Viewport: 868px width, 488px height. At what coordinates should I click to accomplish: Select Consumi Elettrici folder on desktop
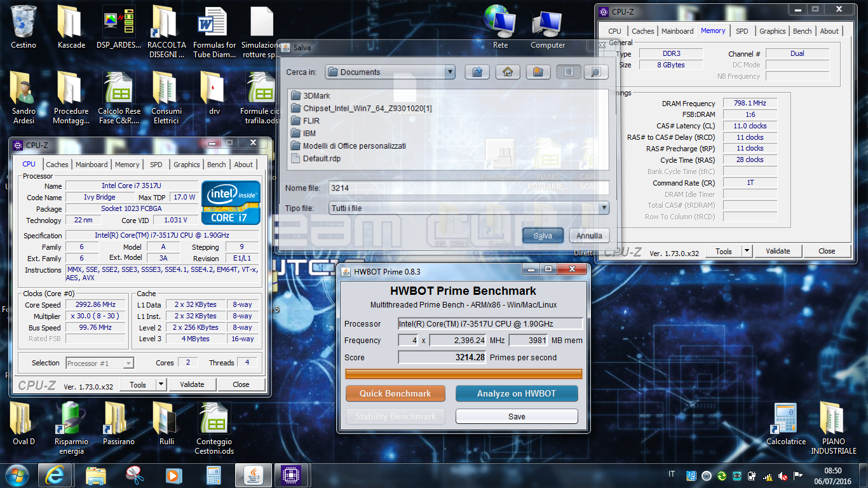(166, 97)
